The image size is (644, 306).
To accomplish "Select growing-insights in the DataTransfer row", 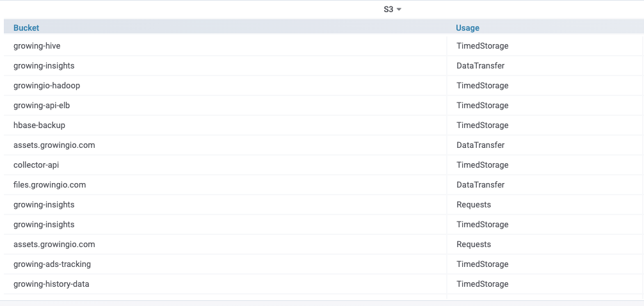I will (44, 66).
